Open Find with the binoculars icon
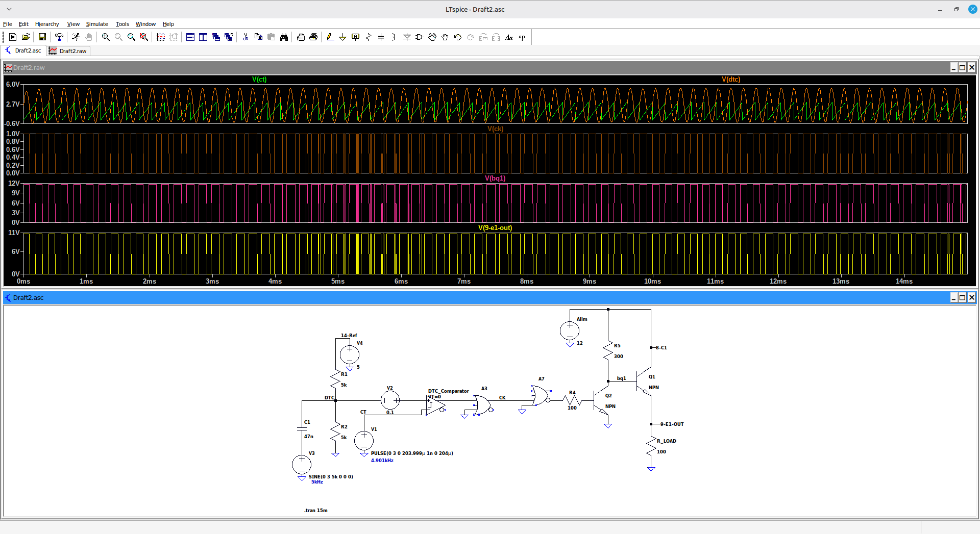 tap(284, 37)
